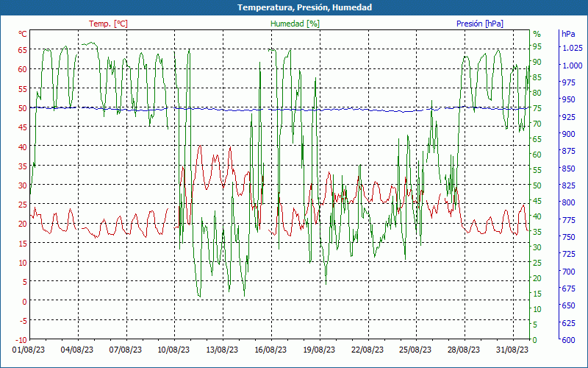Click the '19/08/23' date label
This screenshot has height=368, width=588.
click(x=319, y=350)
